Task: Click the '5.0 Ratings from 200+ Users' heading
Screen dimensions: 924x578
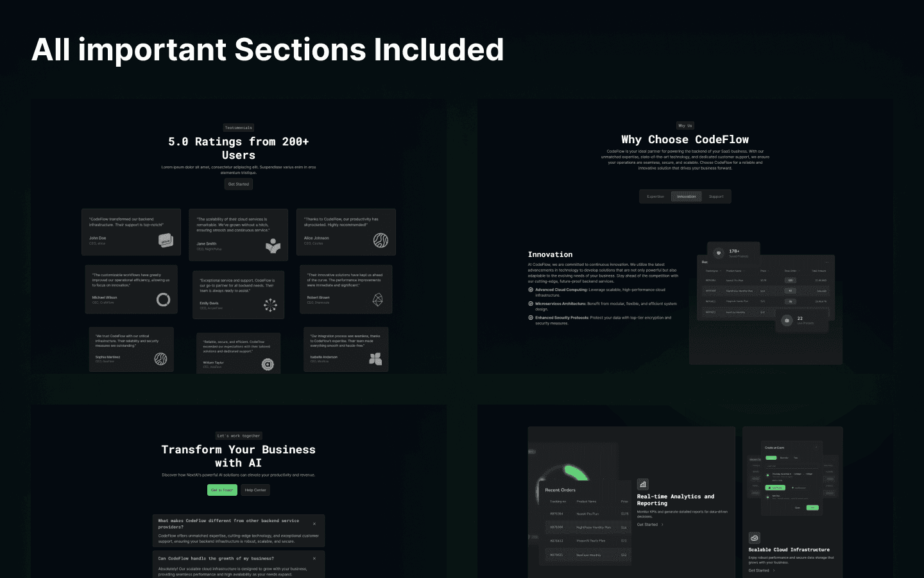Action: coord(239,148)
